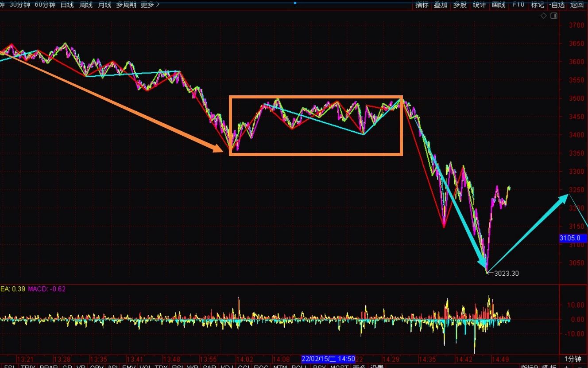Viewport: 588px width, 368px height.
Task: Toggle the side panel icon beside the diamond
Action: [554, 16]
